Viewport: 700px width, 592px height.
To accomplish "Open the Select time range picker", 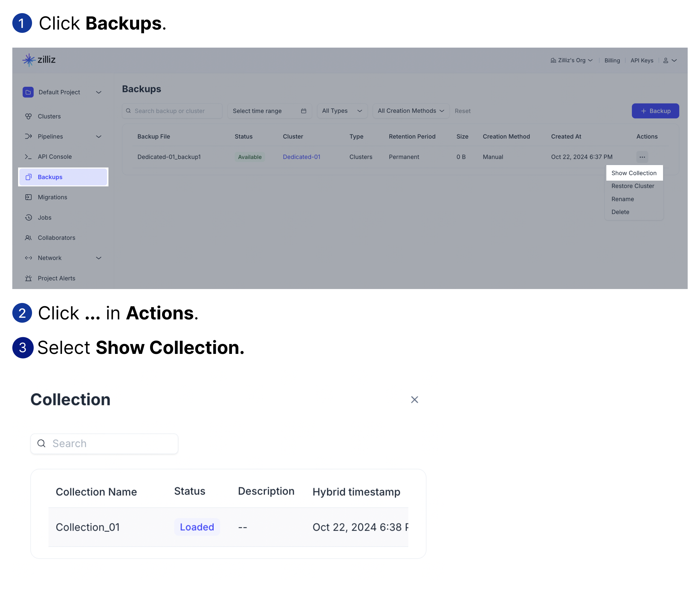I will 269,111.
